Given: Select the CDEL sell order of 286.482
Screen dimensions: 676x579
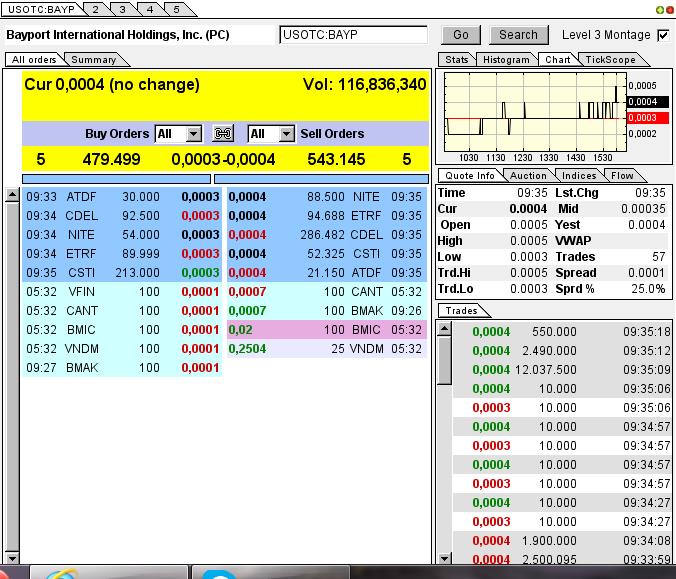Looking at the screenshot, I should pos(327,235).
